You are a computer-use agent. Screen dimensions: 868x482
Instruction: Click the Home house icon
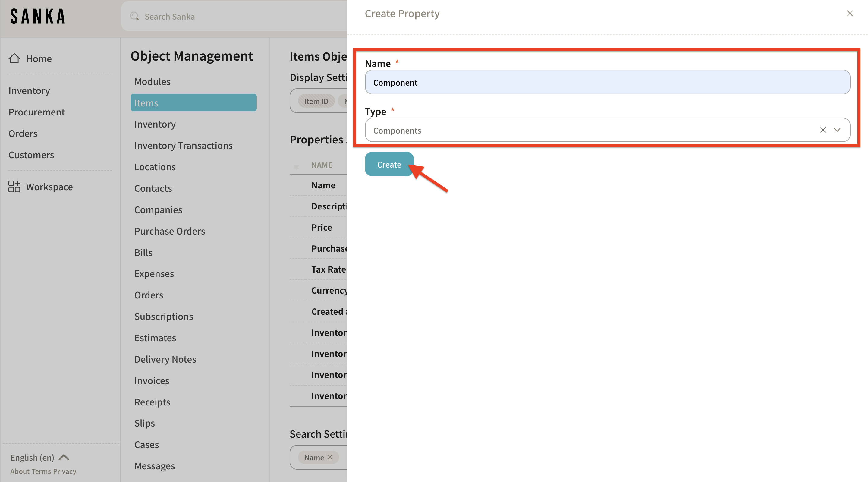pos(14,58)
